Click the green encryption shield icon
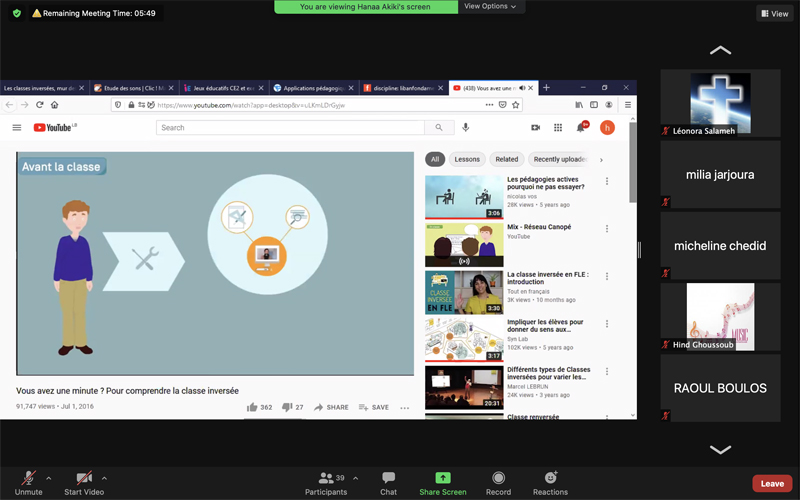The image size is (800, 500). pyautogui.click(x=17, y=13)
